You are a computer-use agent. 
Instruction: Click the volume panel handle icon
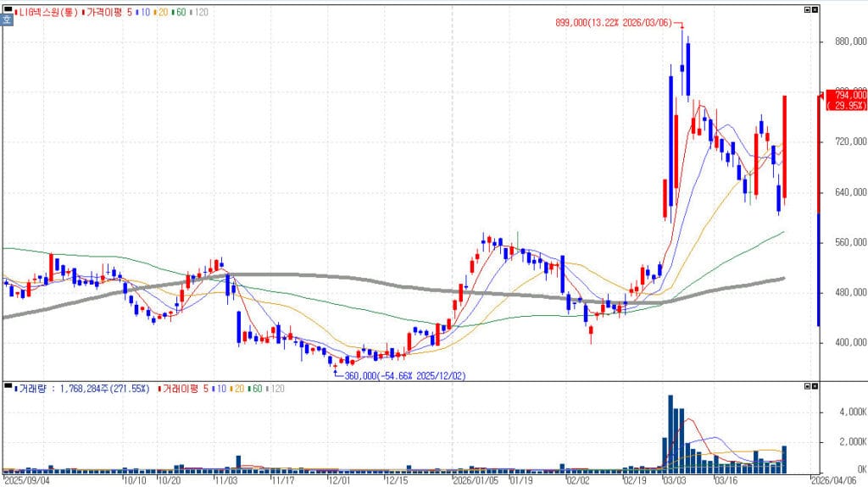[x=5, y=388]
